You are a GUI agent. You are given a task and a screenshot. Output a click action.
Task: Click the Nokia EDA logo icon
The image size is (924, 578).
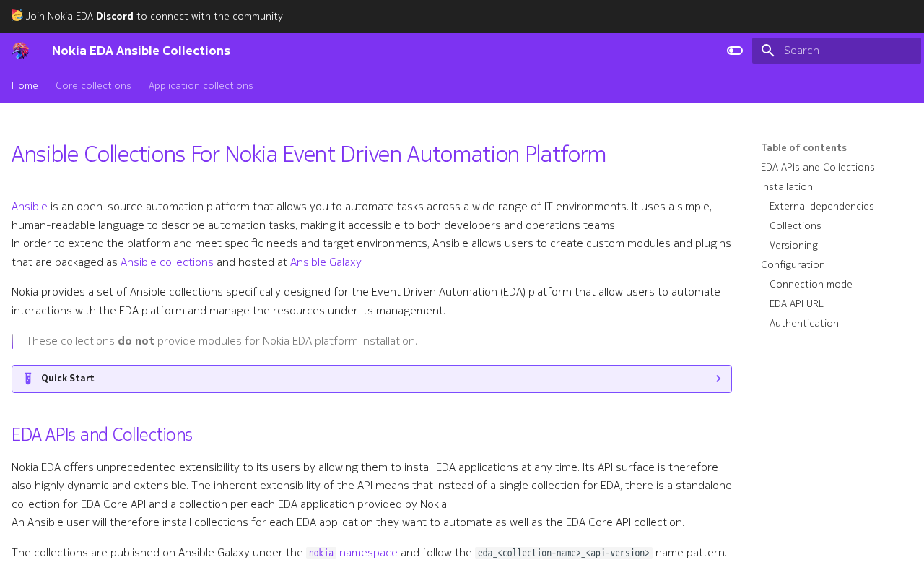[x=20, y=51]
